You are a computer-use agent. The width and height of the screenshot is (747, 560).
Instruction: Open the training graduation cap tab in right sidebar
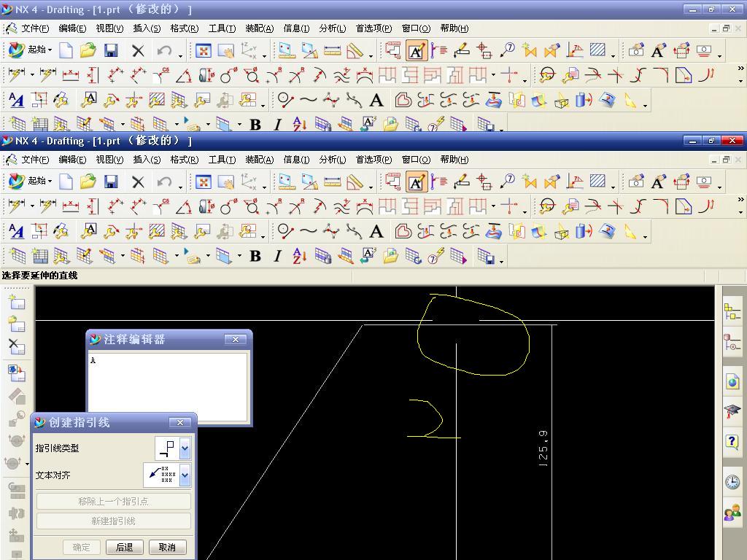coord(732,411)
